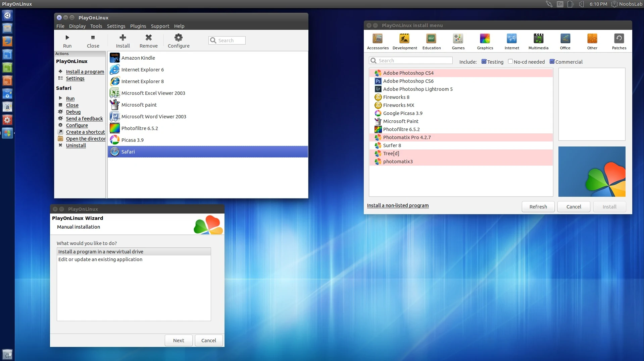
Task: Open Ubuntu Dash home button
Action: (7, 15)
